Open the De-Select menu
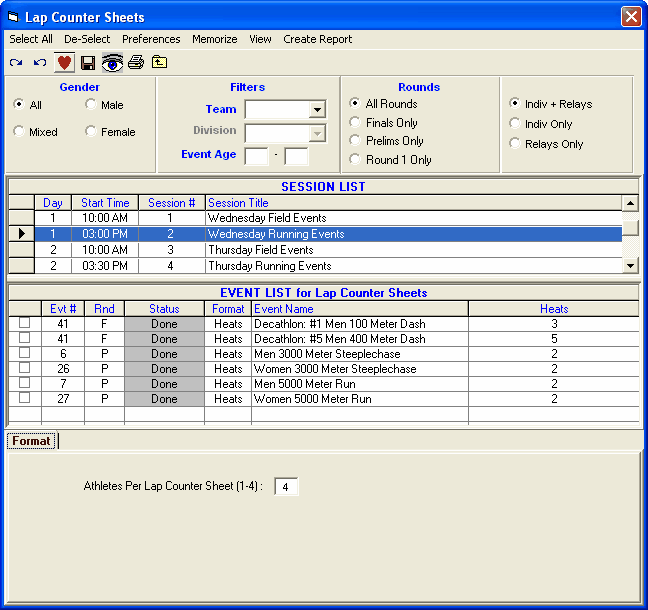 [x=87, y=39]
